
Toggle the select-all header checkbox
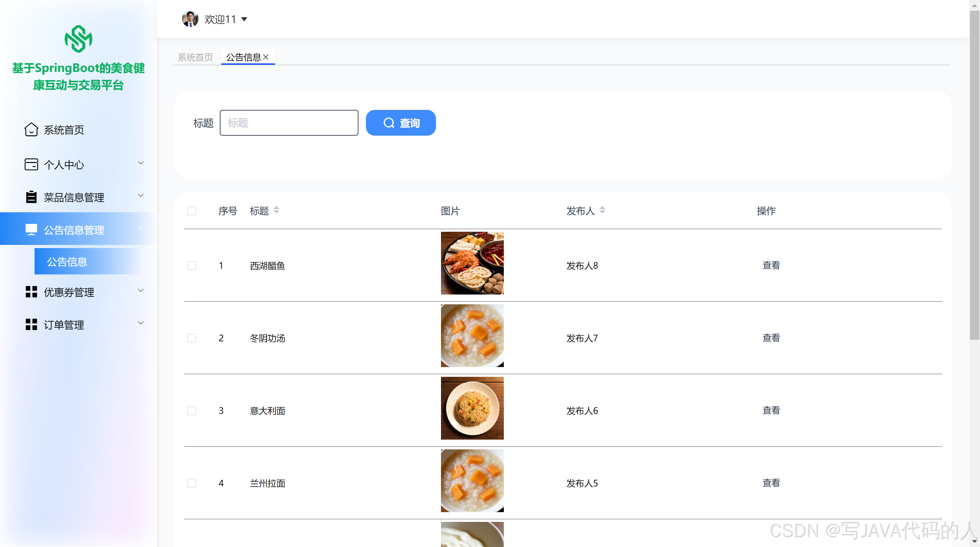pos(192,211)
